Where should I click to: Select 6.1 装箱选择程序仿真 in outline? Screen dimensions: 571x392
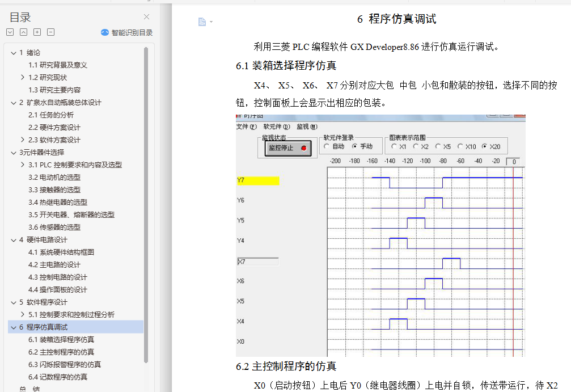click(x=61, y=340)
